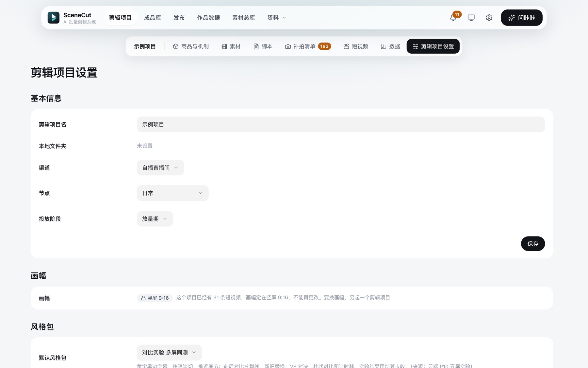This screenshot has height=368, width=588.
Task: Open the 节点 dropdown 日常
Action: coord(172,193)
